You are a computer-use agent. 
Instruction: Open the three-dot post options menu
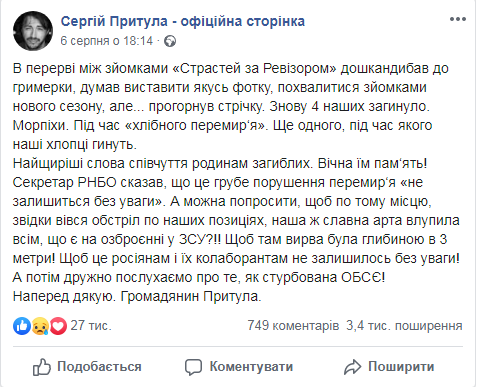tap(457, 19)
